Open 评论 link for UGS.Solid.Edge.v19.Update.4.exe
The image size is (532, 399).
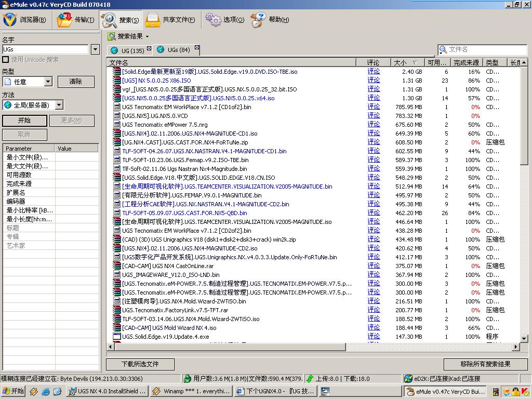[374, 337]
